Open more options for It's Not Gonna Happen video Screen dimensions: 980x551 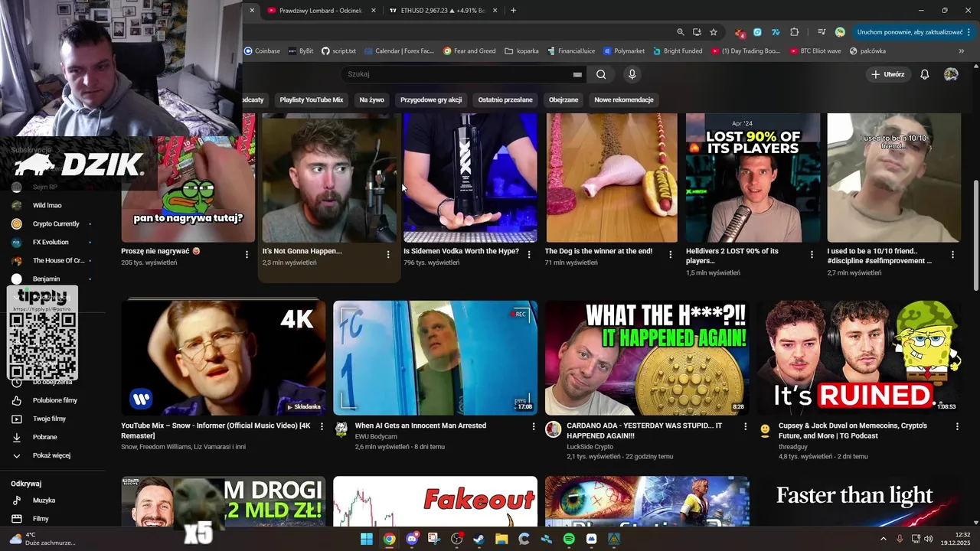click(x=388, y=255)
